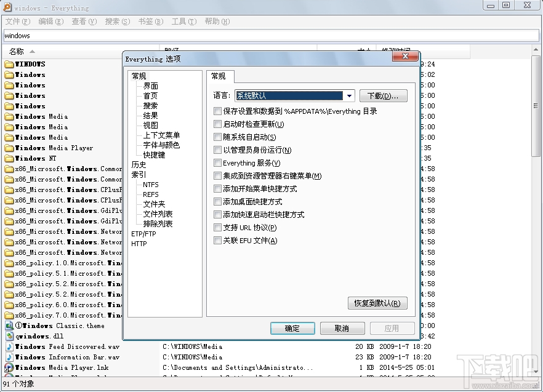The width and height of the screenshot is (543, 392).
Task: Toggle URL protocol support checkbox
Action: click(x=217, y=228)
